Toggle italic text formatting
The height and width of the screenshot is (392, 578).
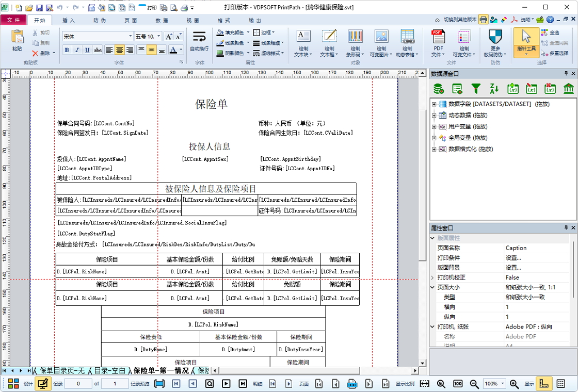coord(77,50)
